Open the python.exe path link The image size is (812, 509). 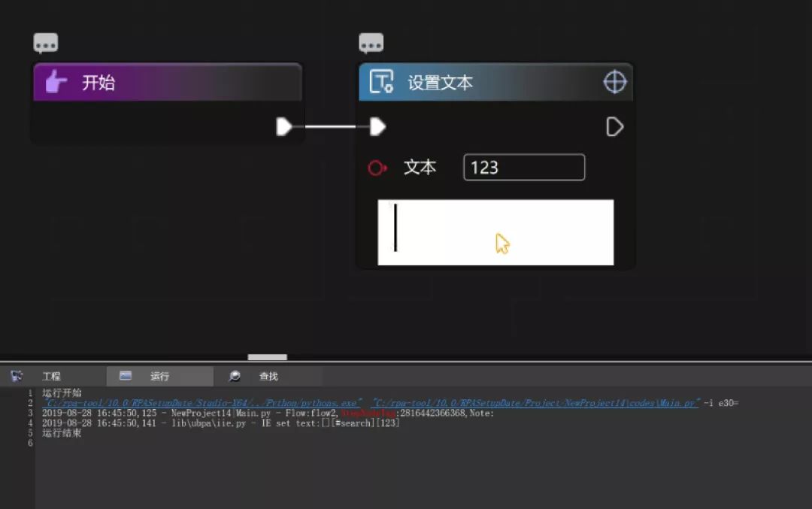pos(202,403)
